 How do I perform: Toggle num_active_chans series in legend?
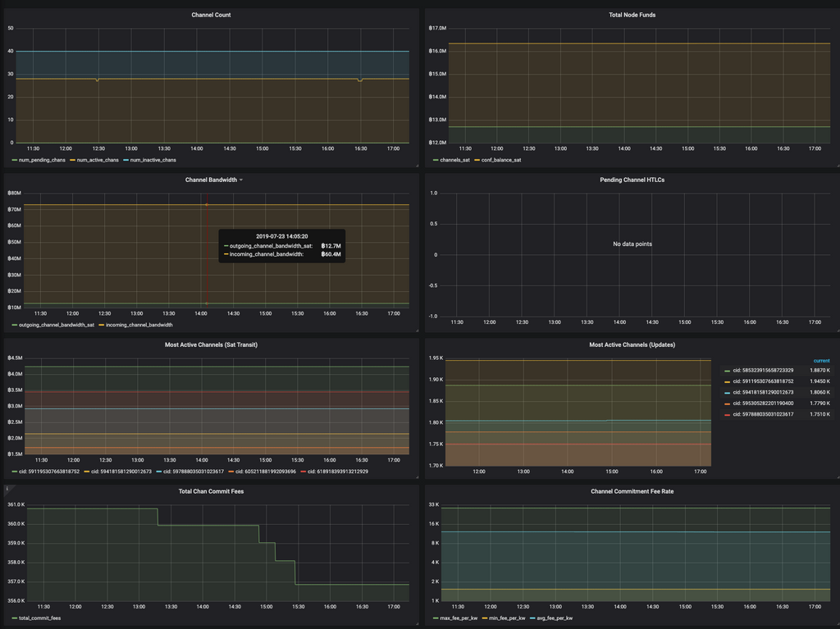pyautogui.click(x=99, y=160)
